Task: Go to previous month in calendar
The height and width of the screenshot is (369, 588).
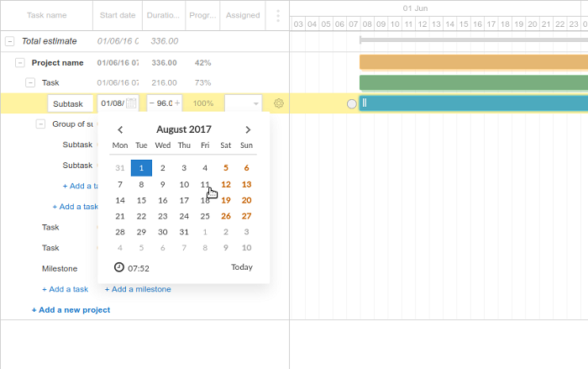Action: pos(120,129)
